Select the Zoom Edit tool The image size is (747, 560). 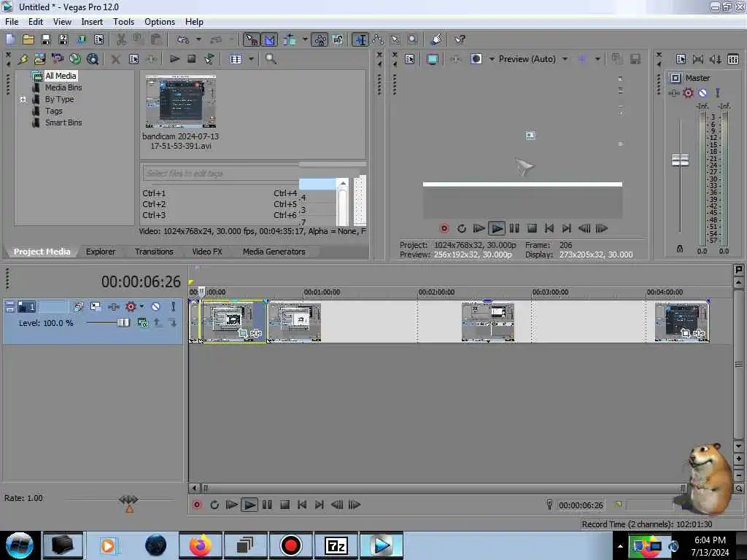tap(413, 39)
